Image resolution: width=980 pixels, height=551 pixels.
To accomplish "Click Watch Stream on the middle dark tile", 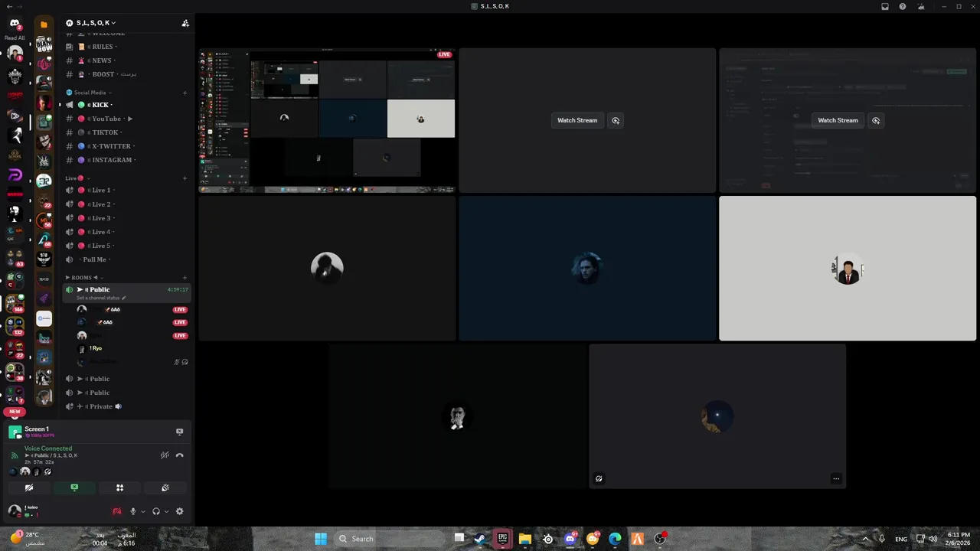I will 577,120.
